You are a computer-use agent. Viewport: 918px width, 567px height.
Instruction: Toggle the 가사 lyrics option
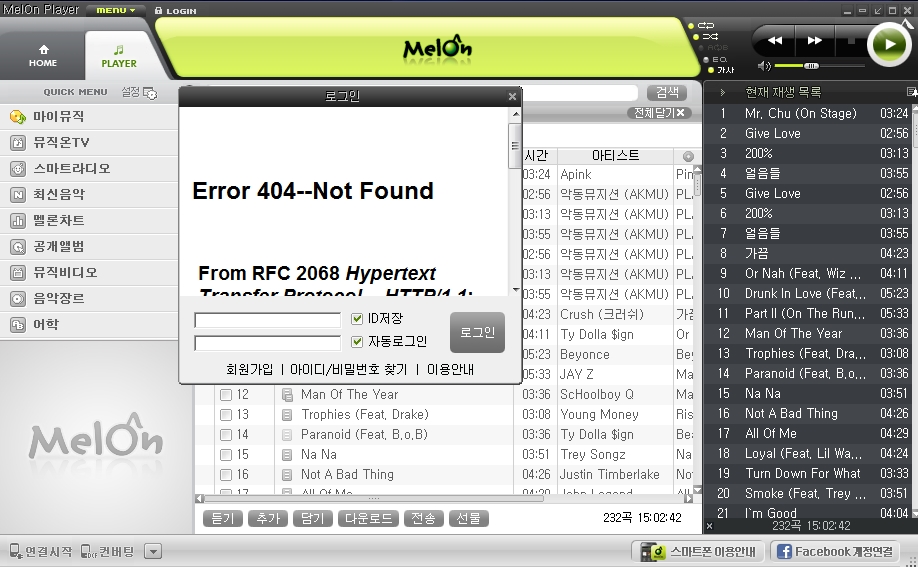pos(725,70)
